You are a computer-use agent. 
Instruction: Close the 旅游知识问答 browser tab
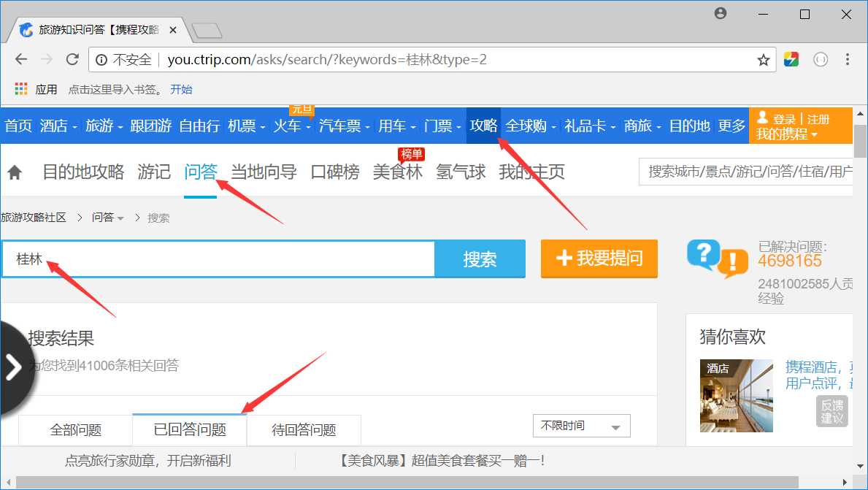(x=173, y=30)
